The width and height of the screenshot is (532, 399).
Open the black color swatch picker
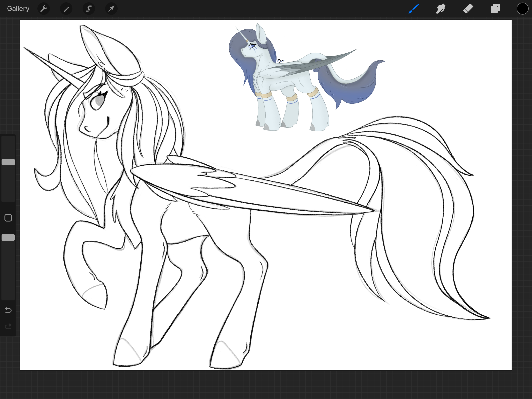522,9
